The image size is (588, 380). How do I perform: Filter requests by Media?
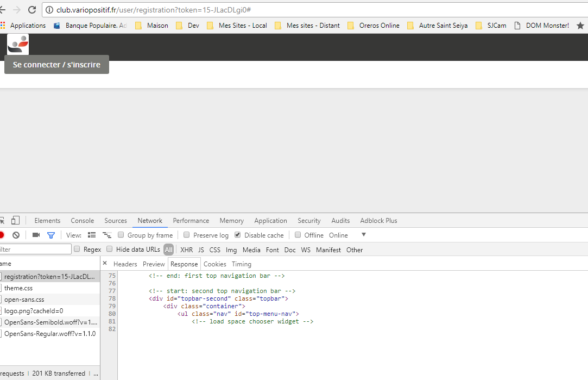[251, 250]
